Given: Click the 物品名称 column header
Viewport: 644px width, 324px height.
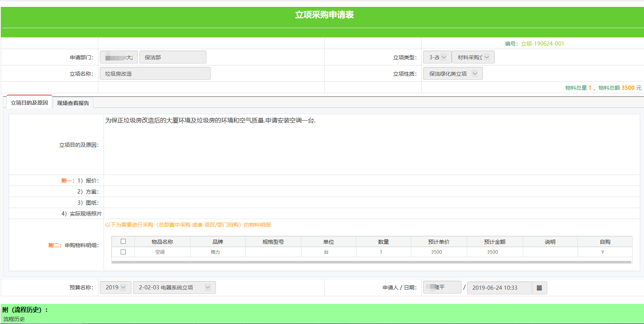Looking at the screenshot, I should (x=162, y=242).
